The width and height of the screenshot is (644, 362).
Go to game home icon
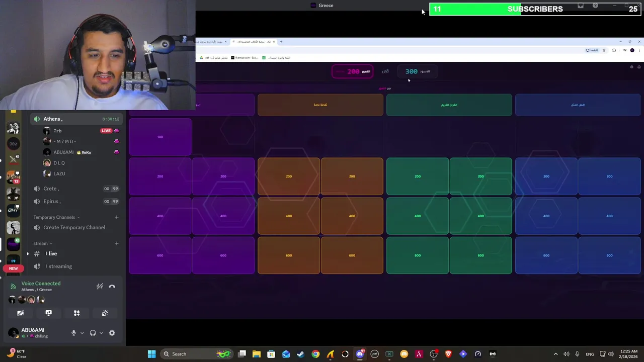(x=639, y=67)
